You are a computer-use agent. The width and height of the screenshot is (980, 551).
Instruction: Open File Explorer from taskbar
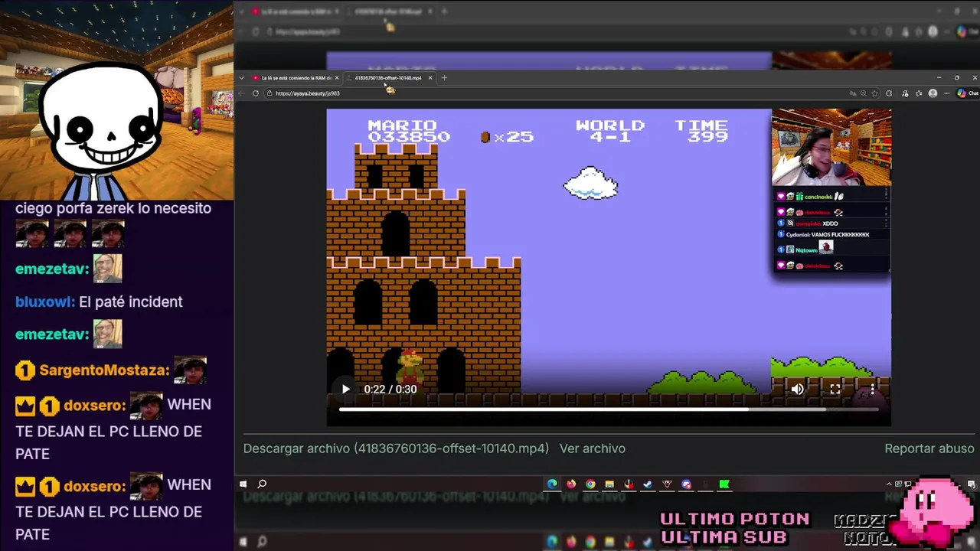click(609, 484)
